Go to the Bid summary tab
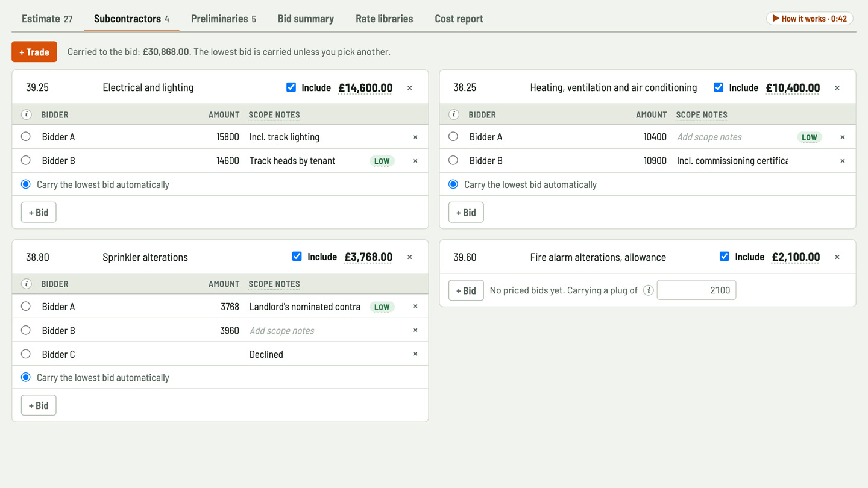This screenshot has height=488, width=868. click(306, 19)
